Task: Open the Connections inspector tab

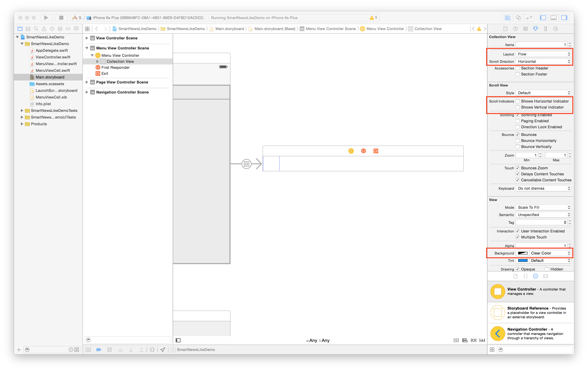Action: [x=556, y=29]
